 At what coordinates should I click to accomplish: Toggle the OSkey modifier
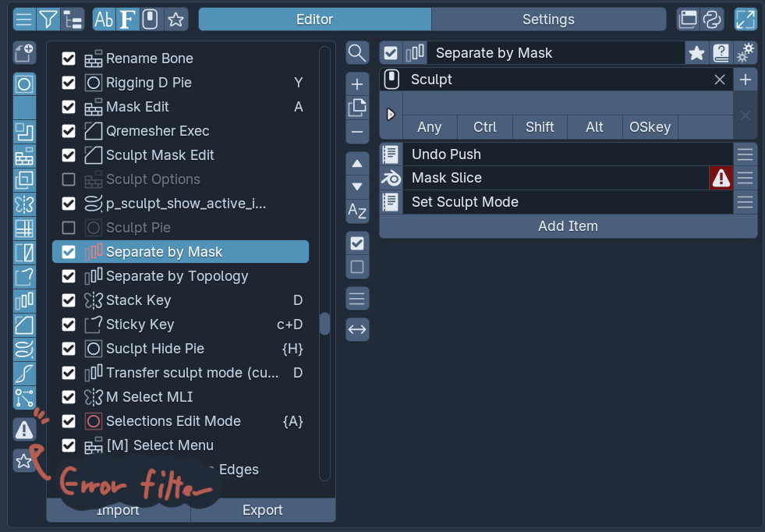coord(650,127)
